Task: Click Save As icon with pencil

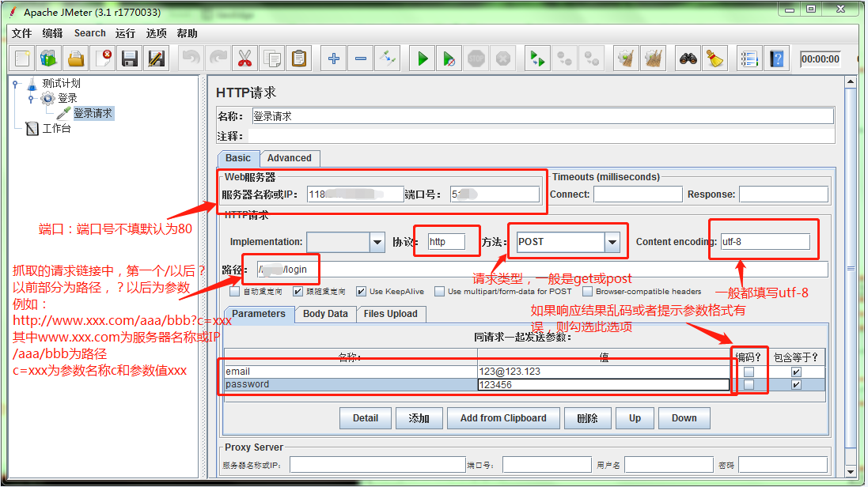Action: coord(157,59)
